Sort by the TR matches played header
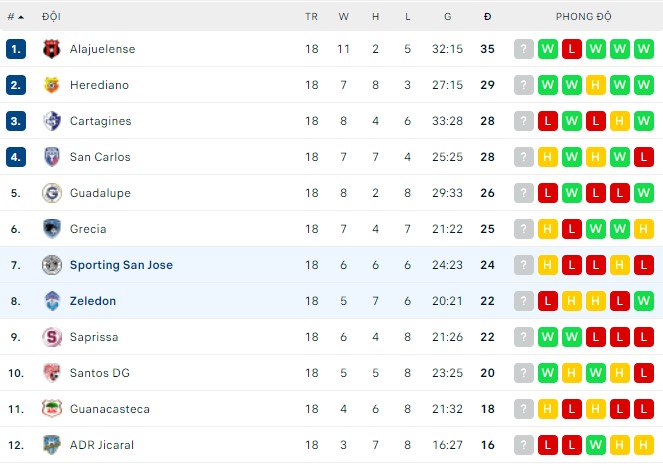Viewport: 663px width, 466px height. click(312, 17)
